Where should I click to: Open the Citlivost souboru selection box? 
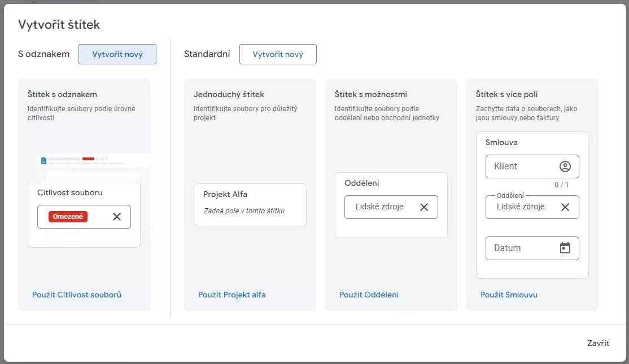(x=84, y=217)
